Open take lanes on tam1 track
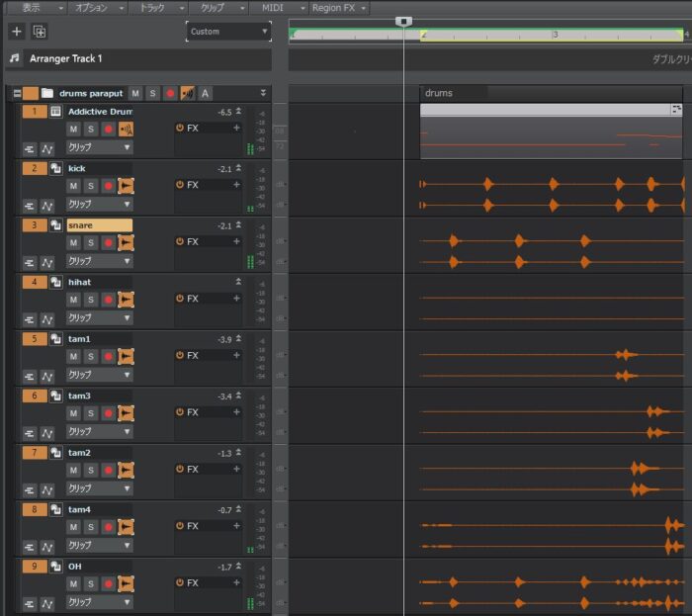692x616 pixels. (30, 377)
